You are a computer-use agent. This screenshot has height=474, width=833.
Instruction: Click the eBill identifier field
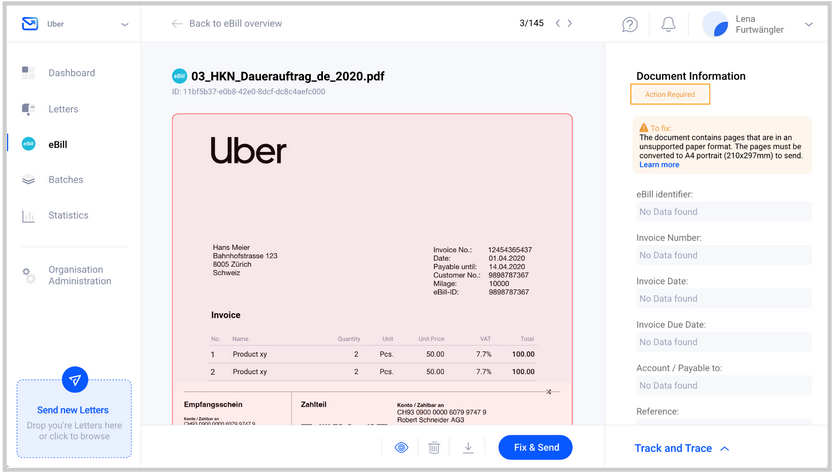click(724, 211)
